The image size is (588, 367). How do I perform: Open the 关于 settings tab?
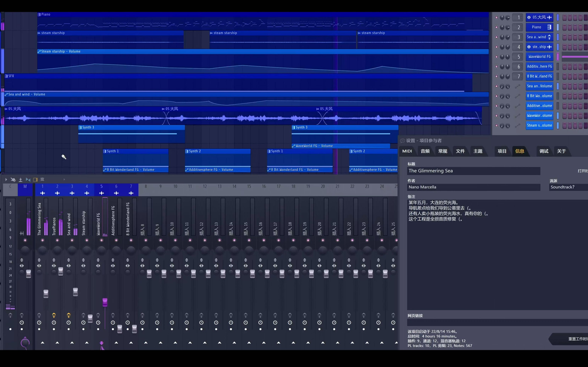click(562, 151)
